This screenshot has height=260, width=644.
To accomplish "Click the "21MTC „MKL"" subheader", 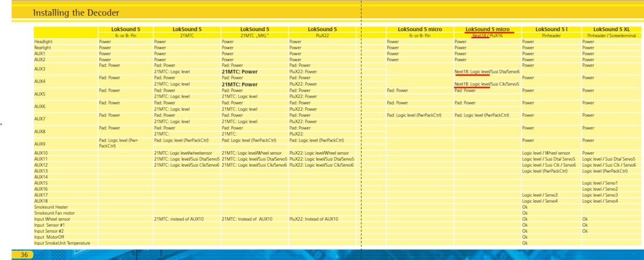I will tap(255, 35).
